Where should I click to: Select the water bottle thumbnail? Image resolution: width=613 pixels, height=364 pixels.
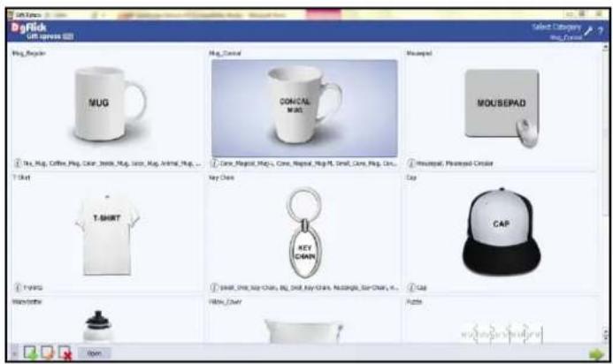point(98,327)
